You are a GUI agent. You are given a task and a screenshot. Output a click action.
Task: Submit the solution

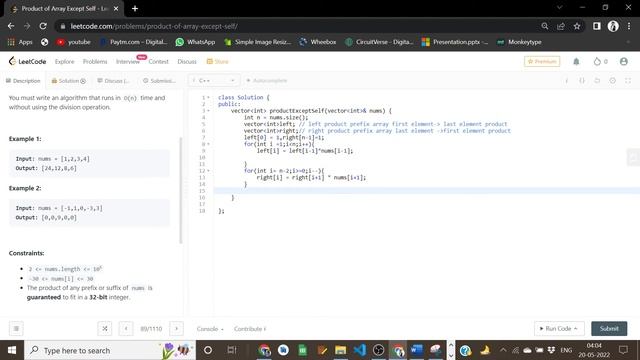[609, 329]
